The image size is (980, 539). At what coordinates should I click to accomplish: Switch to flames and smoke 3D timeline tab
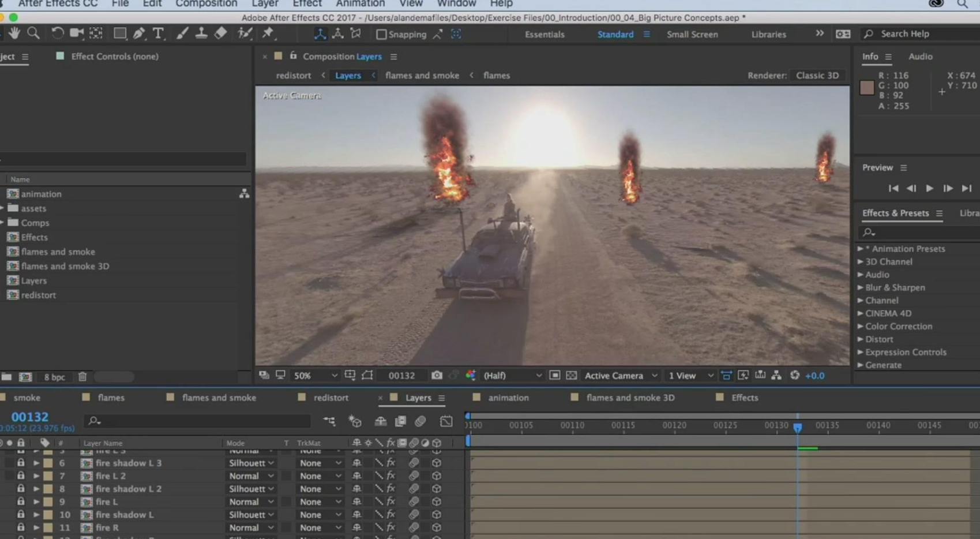click(630, 398)
